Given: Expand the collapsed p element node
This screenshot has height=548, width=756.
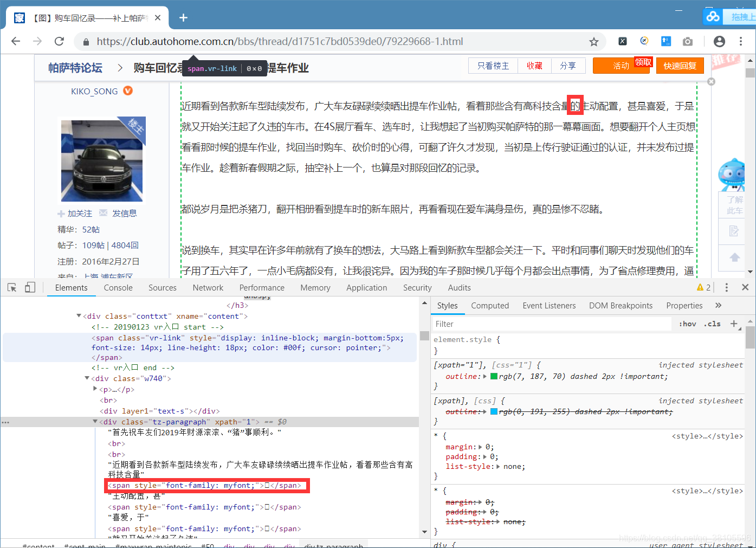Looking at the screenshot, I should pos(95,389).
